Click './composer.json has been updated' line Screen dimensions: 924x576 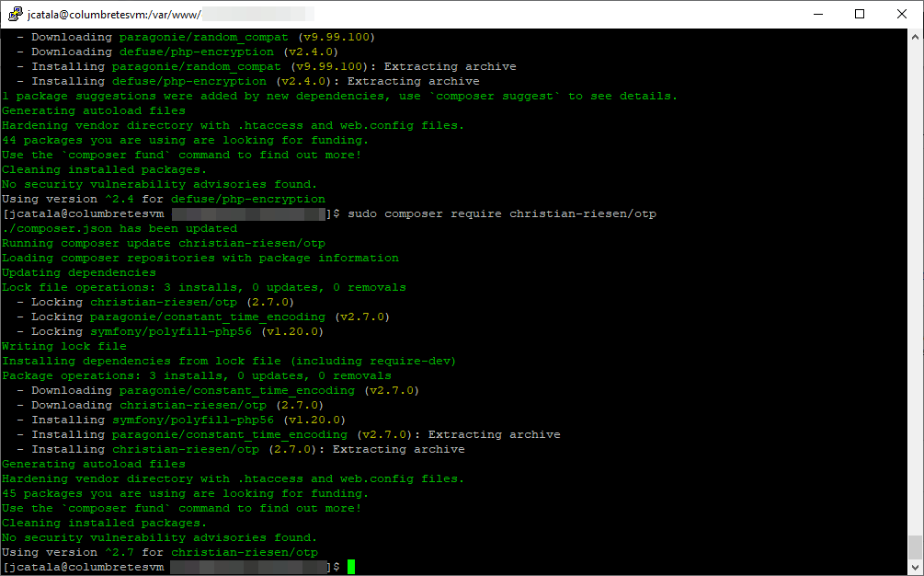pos(120,229)
